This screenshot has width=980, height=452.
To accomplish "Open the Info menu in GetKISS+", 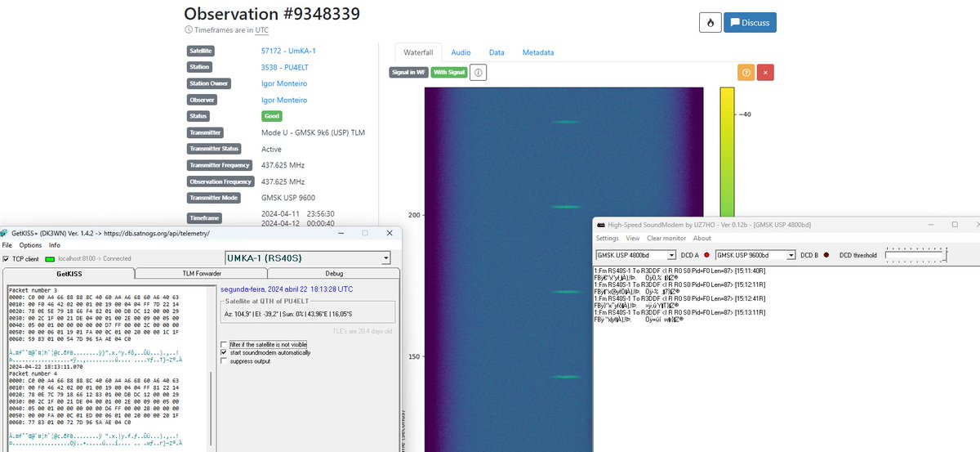I will click(x=55, y=245).
